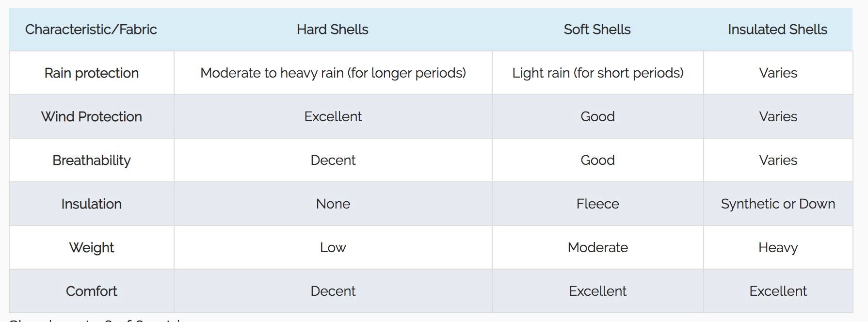Click the Rain protection row label

pos(91,73)
